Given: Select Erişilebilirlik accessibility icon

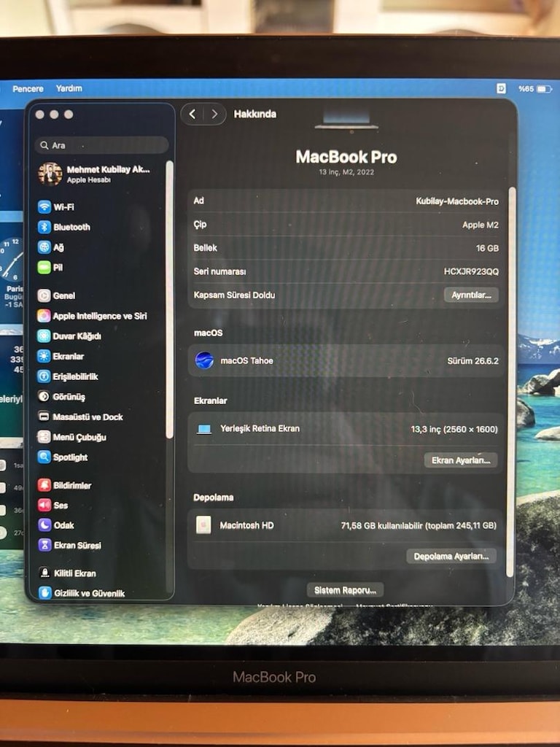Looking at the screenshot, I should pos(44,376).
